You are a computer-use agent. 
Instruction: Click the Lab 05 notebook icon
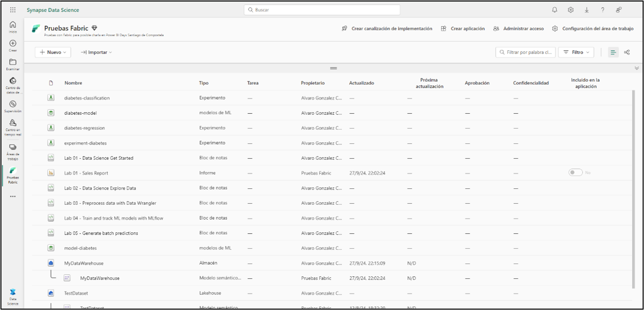50,233
